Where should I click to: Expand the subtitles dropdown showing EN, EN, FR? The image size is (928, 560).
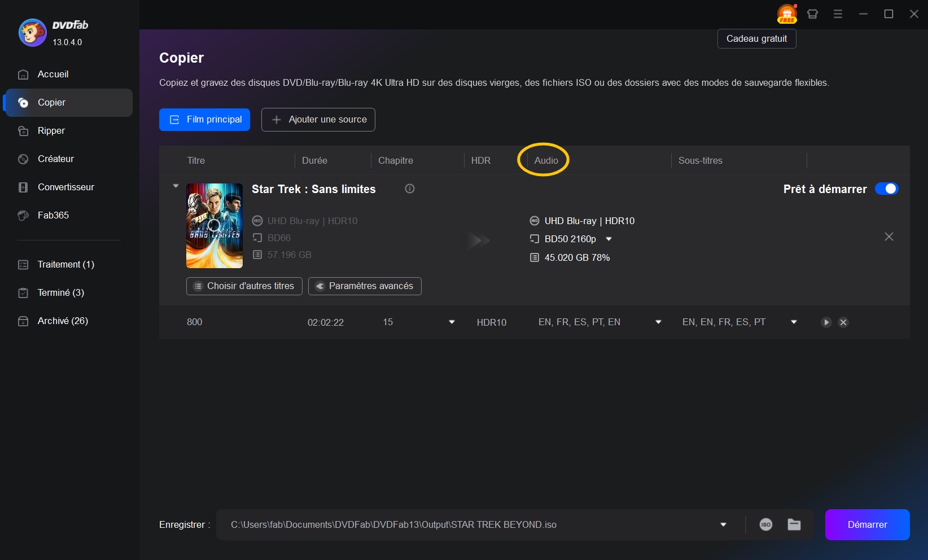click(x=793, y=322)
